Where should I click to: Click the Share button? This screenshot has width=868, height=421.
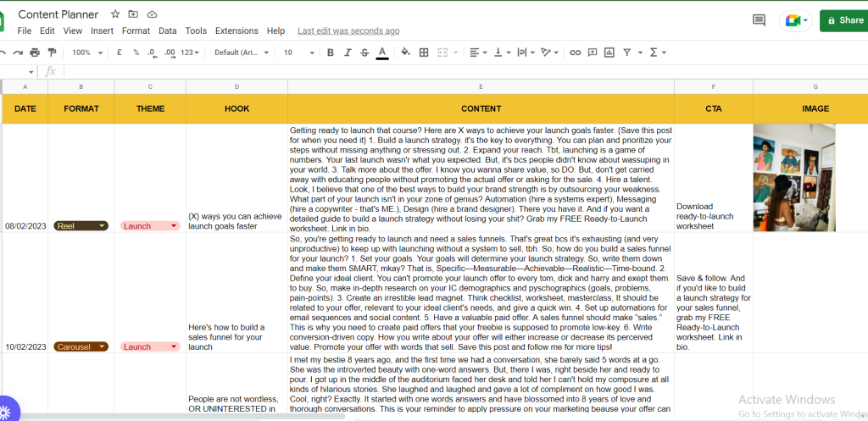[843, 20]
